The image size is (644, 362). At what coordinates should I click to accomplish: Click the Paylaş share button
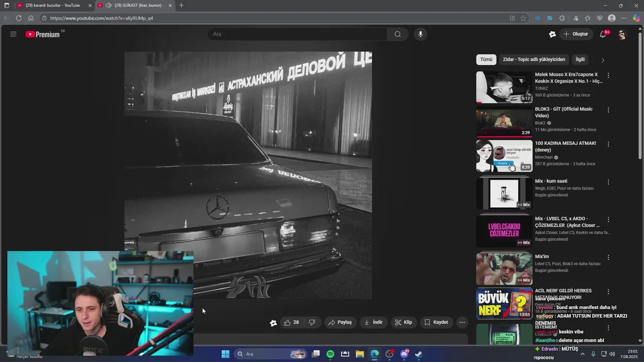pyautogui.click(x=340, y=322)
